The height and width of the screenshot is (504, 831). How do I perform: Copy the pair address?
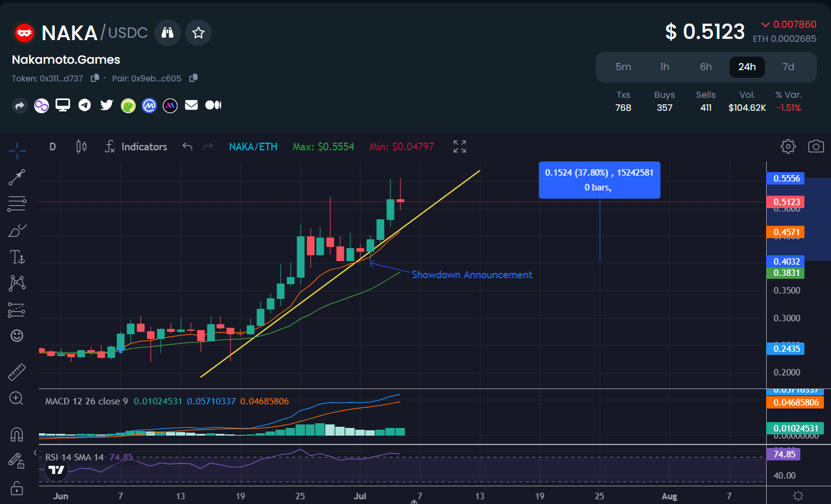coord(193,78)
